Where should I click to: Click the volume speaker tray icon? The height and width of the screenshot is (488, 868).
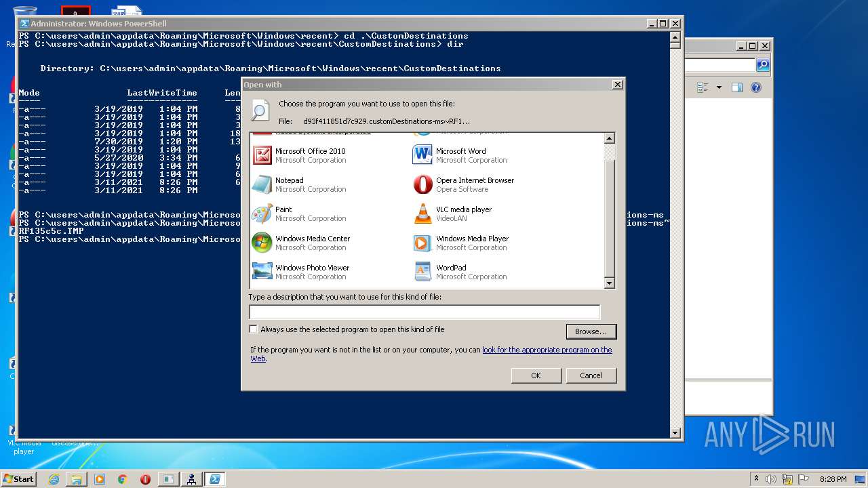771,479
